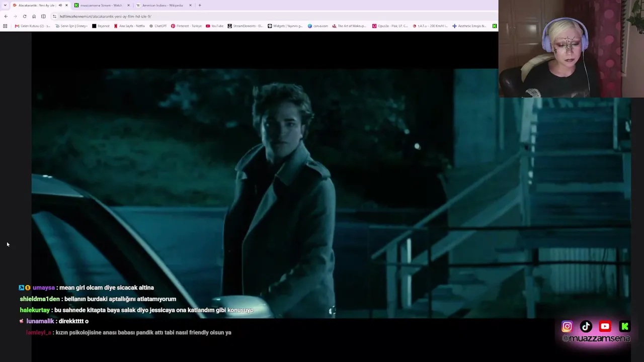
Task: Click the chat username lamleyl_a
Action: pos(39,332)
